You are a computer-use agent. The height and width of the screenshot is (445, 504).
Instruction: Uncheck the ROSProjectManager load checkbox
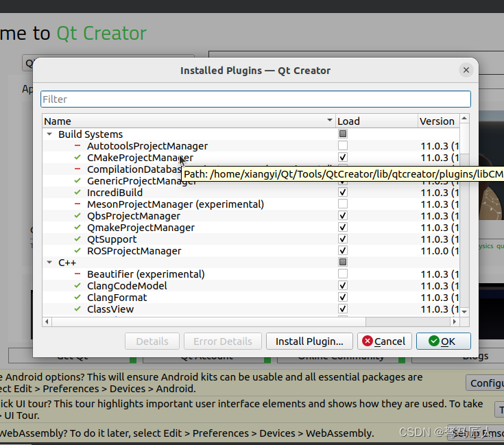[x=343, y=250]
